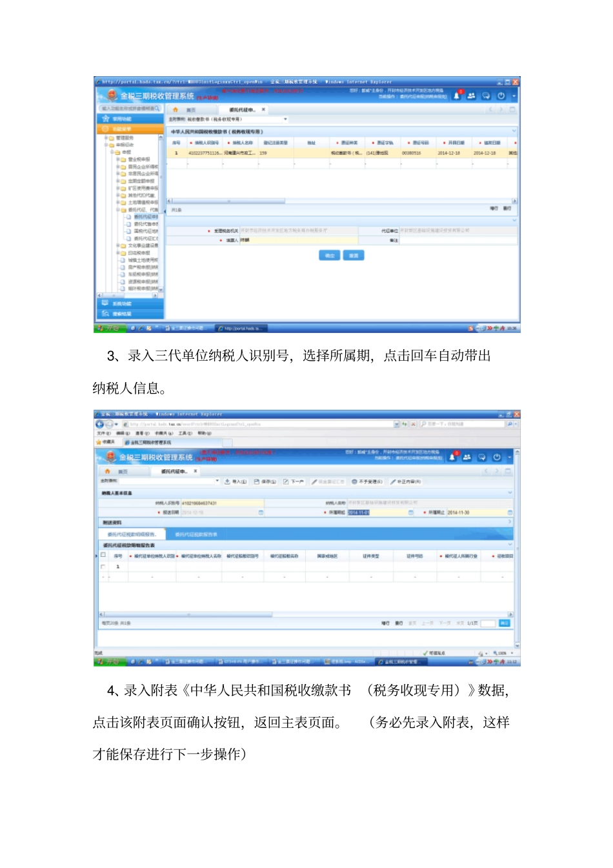Viewport: 613px width, 868px height.
Task: Tick the checkbox of row 1 in the report table
Action: [x=103, y=567]
